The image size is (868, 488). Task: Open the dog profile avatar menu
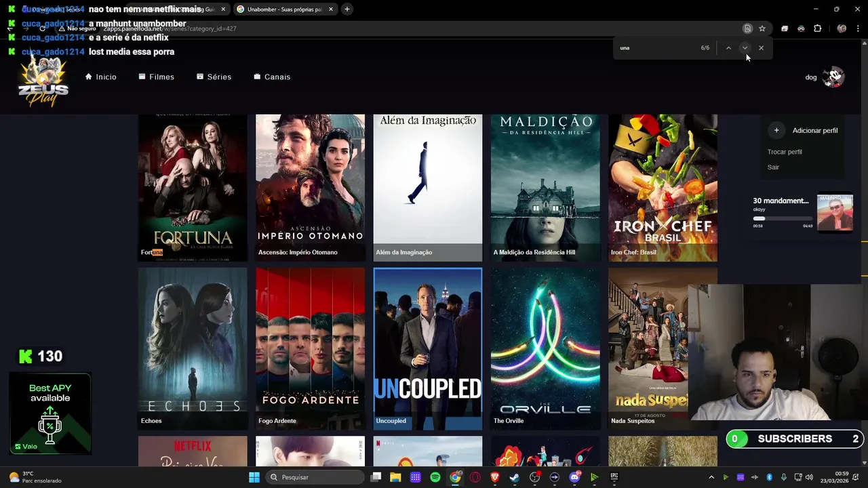[833, 77]
